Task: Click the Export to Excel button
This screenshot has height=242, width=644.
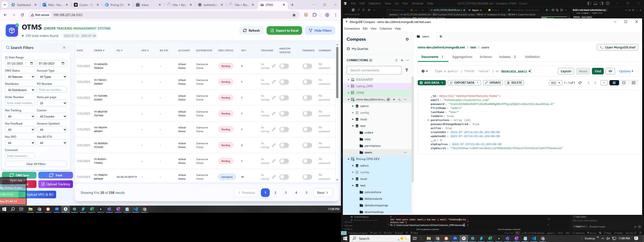Action: [284, 30]
